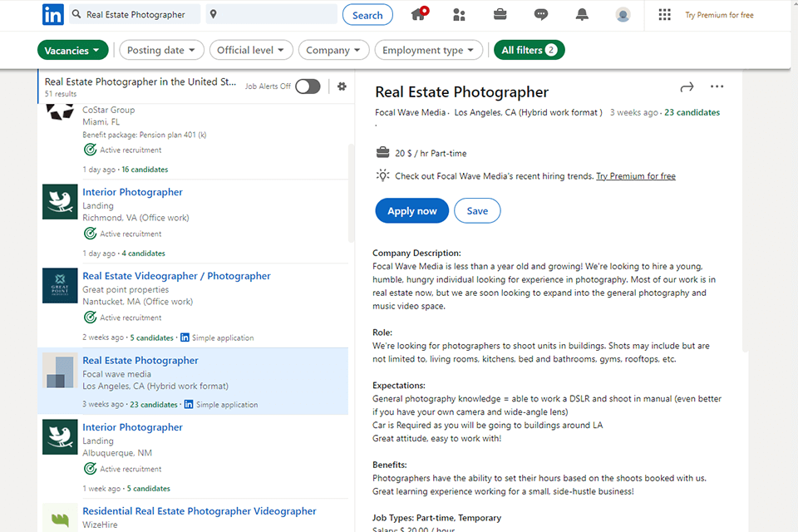Go to Home feed icon

(x=419, y=14)
